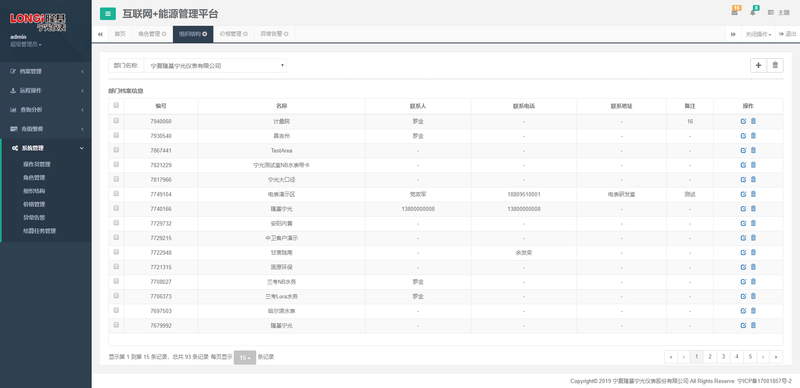Switch to the 角色管理 tab
Screen dimensions: 800x388
(152, 34)
